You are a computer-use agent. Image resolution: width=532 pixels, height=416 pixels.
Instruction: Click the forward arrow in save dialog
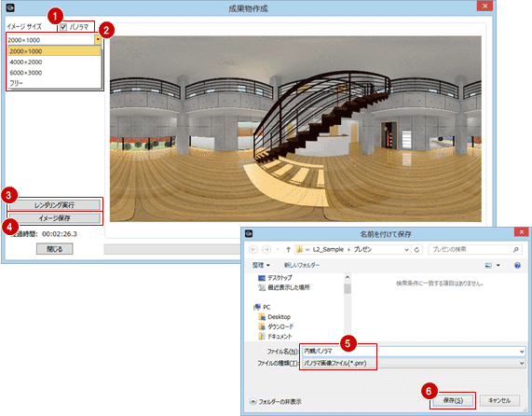click(x=266, y=250)
